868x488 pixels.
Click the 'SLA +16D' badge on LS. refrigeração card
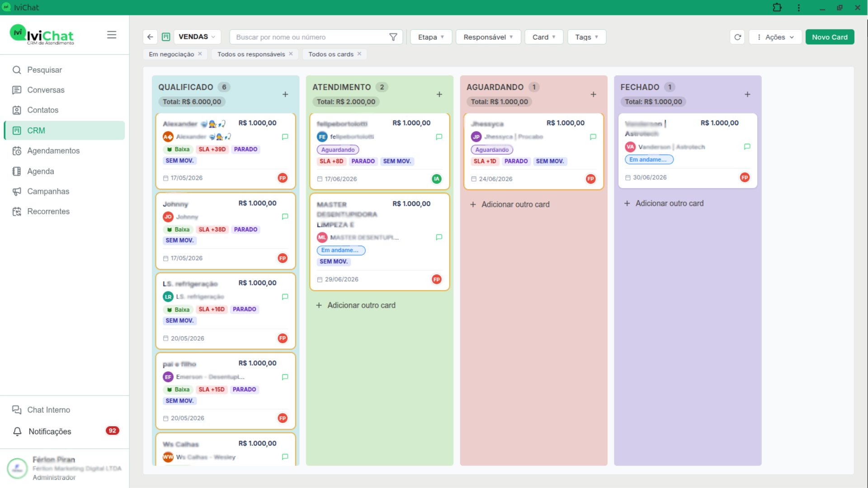coord(212,310)
